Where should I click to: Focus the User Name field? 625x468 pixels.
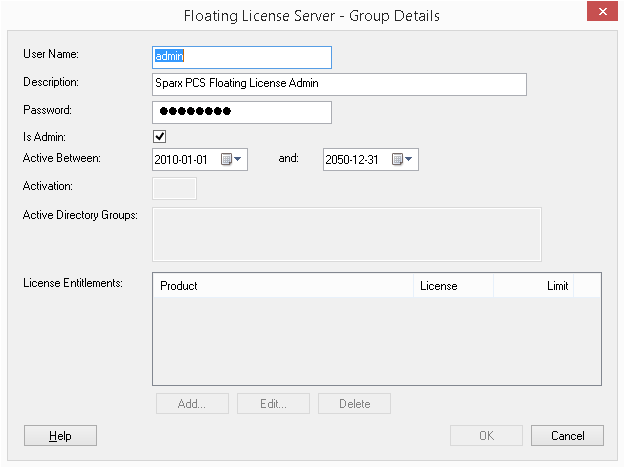(x=241, y=57)
